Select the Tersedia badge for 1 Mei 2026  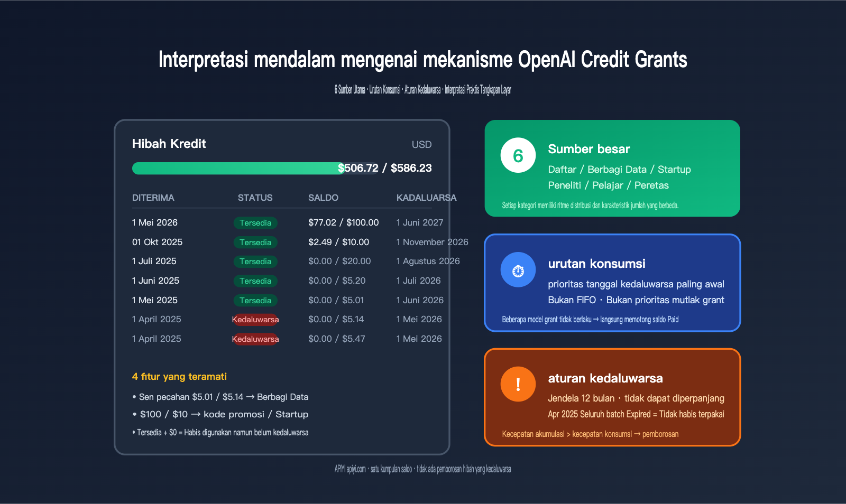[x=255, y=223]
